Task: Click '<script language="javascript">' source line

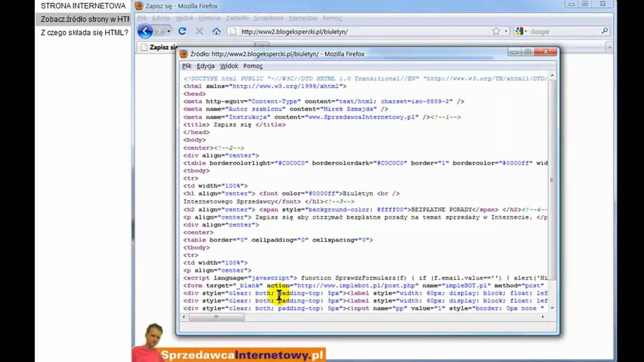Action: pos(366,278)
